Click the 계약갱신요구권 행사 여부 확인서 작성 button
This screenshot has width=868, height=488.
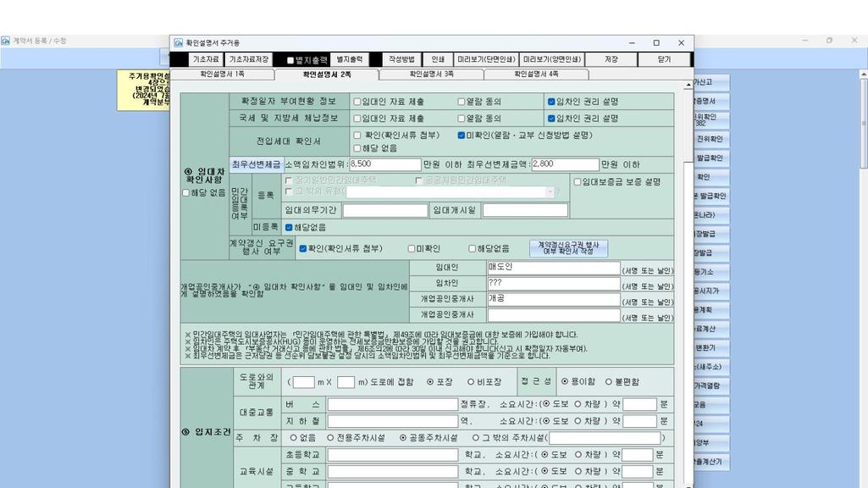click(x=568, y=248)
